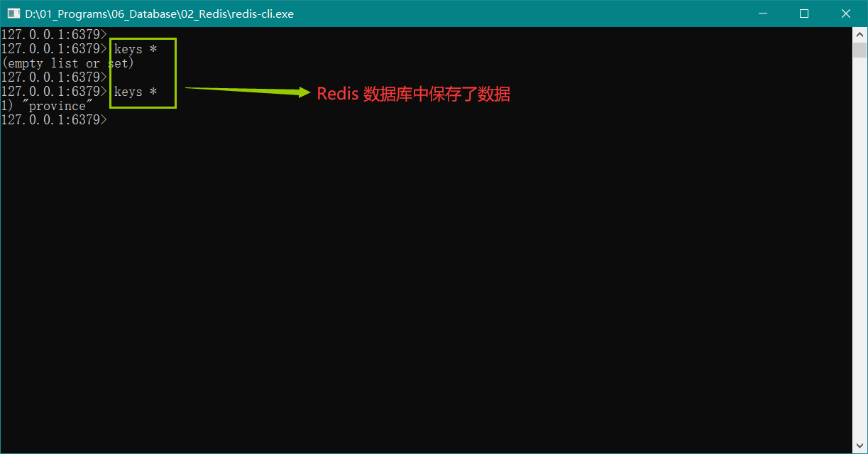The width and height of the screenshot is (868, 454).
Task: Maximize the redis-cli console window
Action: (804, 13)
